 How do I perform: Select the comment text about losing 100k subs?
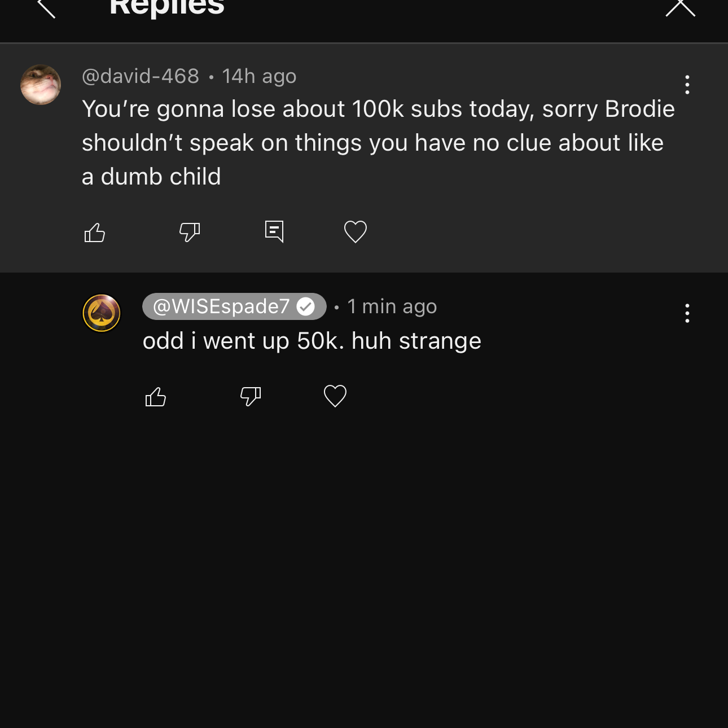coord(378,143)
